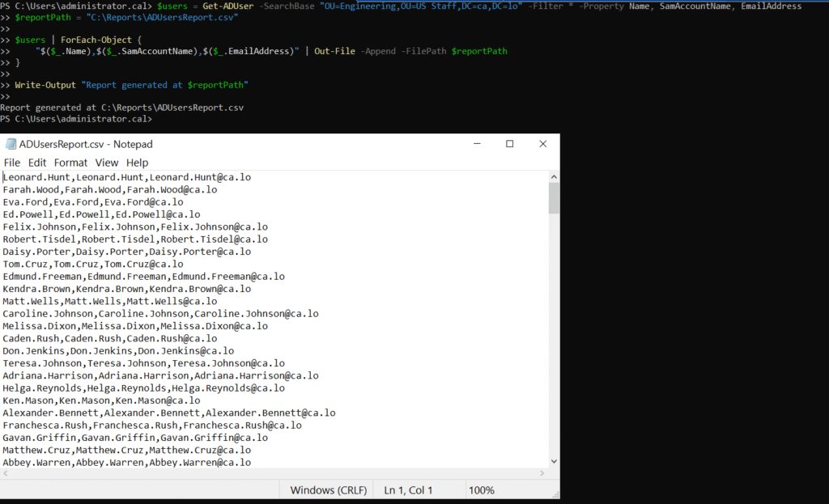Click the vertical scrollbar up arrow
Screen dimensions: 829x504
pos(554,177)
